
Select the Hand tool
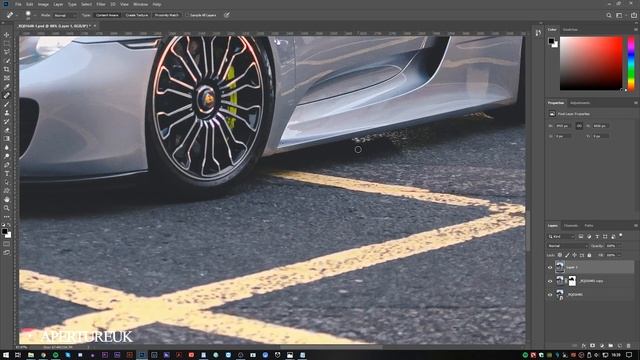pyautogui.click(x=7, y=199)
